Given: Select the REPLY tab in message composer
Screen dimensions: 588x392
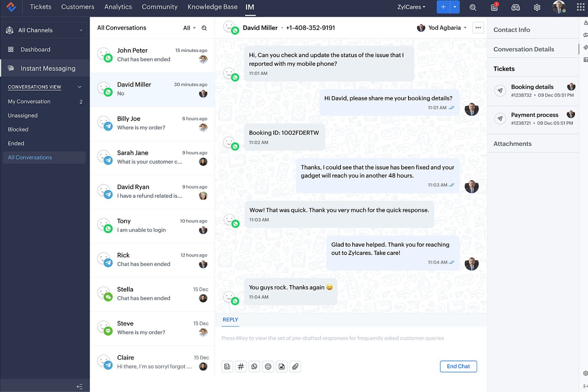Looking at the screenshot, I should (x=230, y=320).
